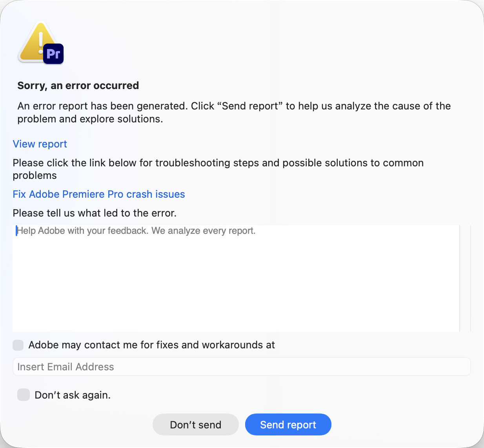The height and width of the screenshot is (448, 484).
Task: Click the "Don't ask again." label text
Action: click(73, 395)
